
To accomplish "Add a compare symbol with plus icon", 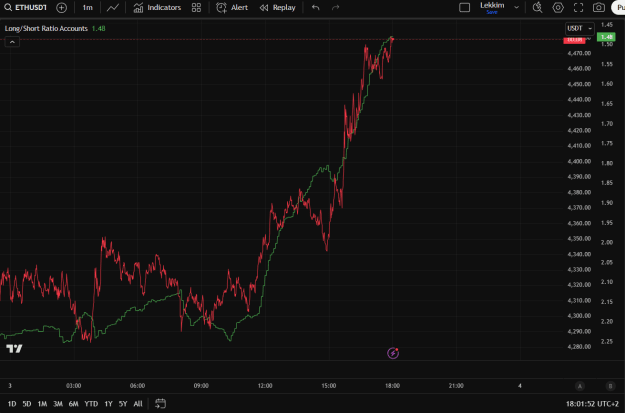I will click(x=61, y=8).
